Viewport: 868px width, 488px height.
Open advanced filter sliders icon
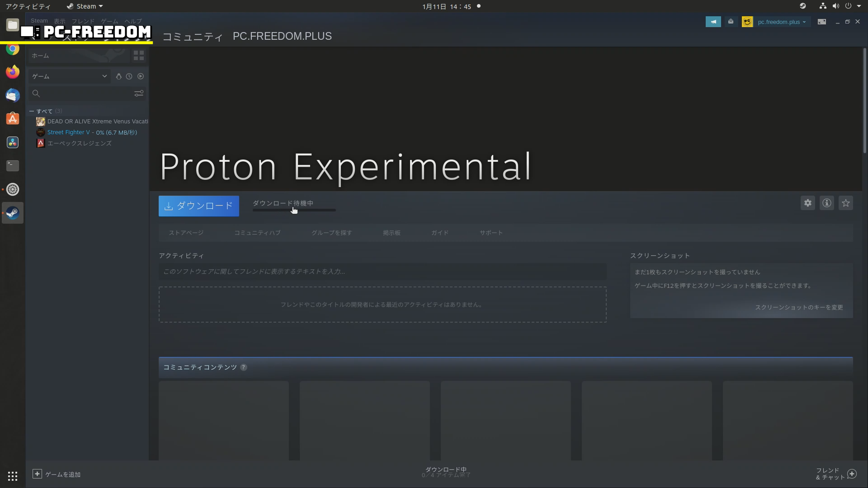click(139, 94)
